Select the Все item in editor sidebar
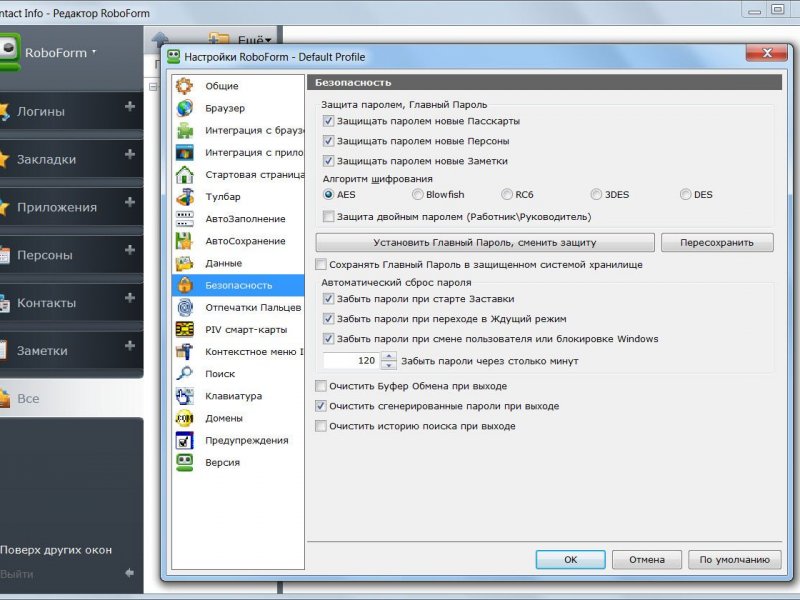The width and height of the screenshot is (800, 600). 71,398
